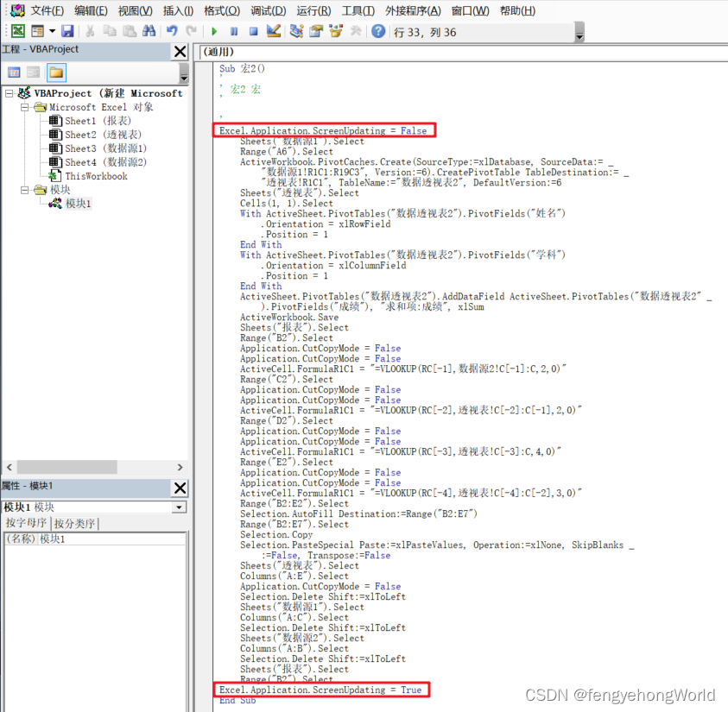Open the 文件(F) menu

tap(47, 10)
